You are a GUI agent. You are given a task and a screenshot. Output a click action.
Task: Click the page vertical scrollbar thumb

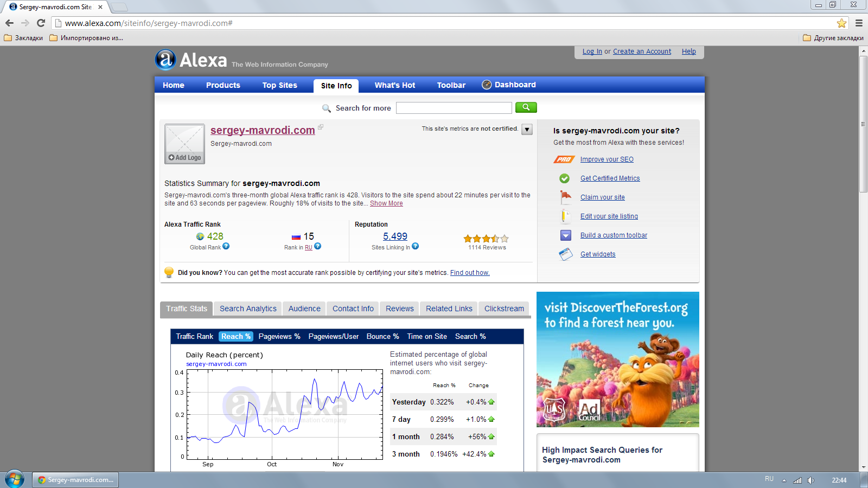(863, 124)
